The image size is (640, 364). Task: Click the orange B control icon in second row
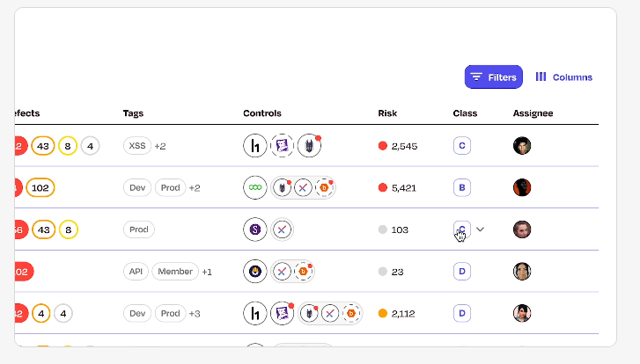tap(325, 187)
